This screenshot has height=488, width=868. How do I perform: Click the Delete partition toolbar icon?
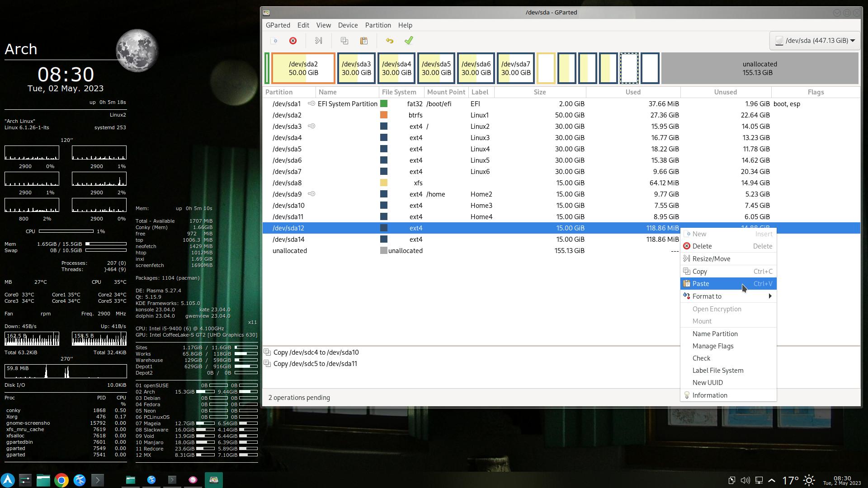click(293, 41)
